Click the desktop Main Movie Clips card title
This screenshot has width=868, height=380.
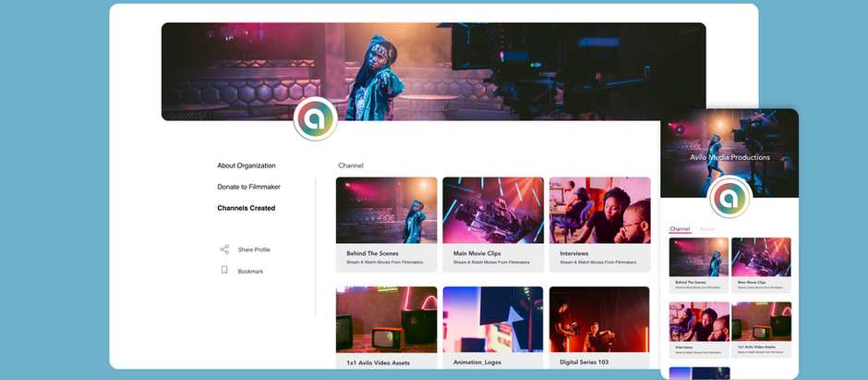point(477,253)
